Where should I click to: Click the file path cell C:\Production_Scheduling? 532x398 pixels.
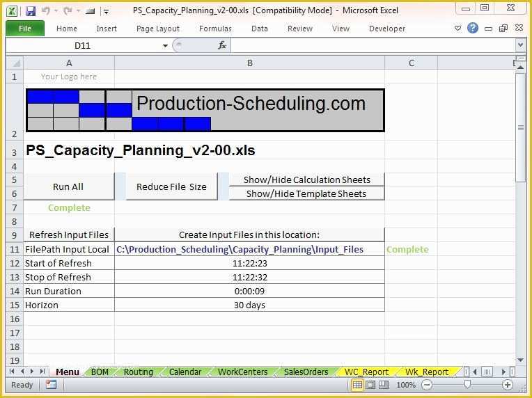[250, 249]
